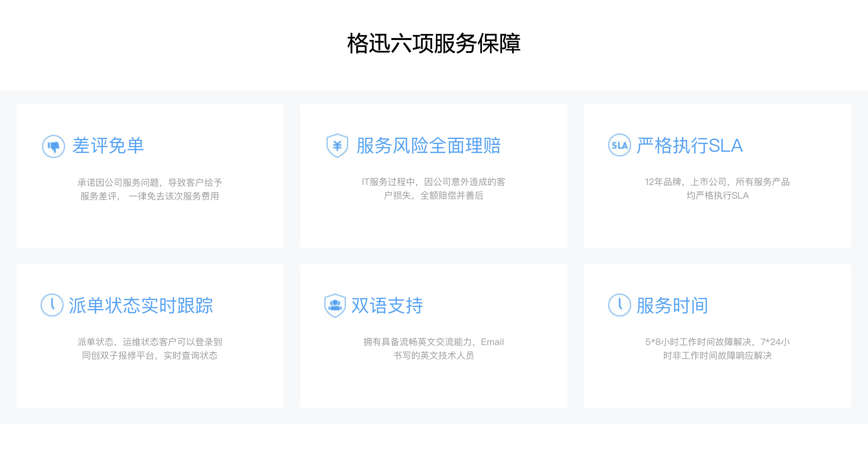Screen dimensions: 868x453
Task: Click the clock icon beside 服务时间
Action: pos(619,305)
